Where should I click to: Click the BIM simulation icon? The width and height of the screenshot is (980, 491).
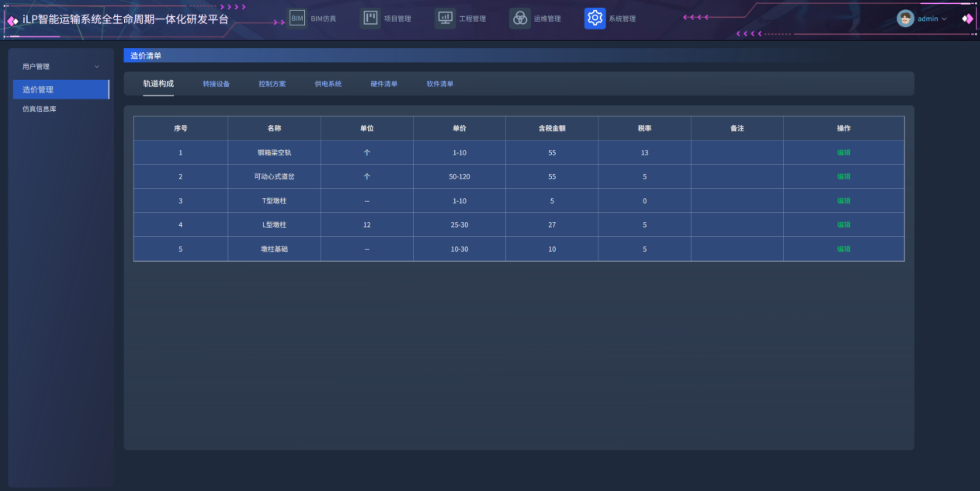point(297,18)
